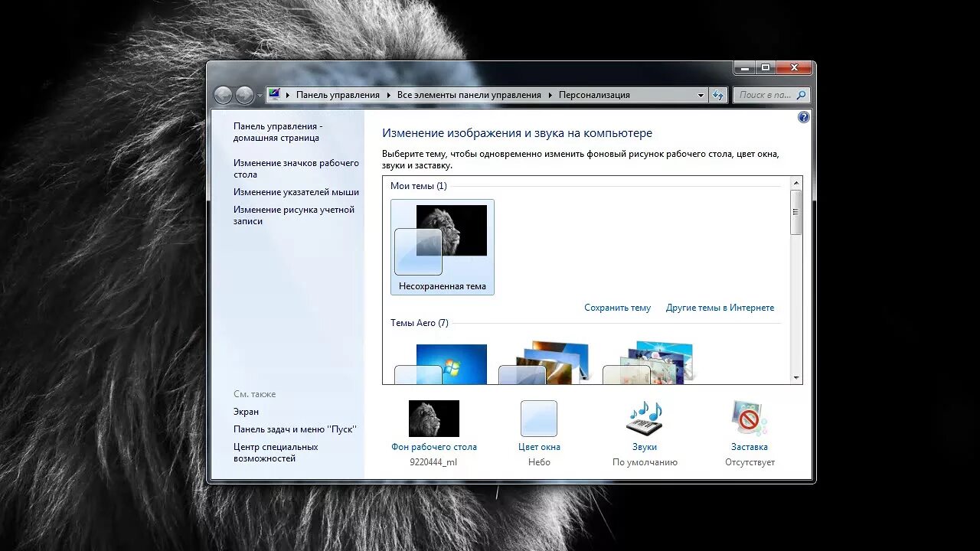This screenshot has height=551, width=980.
Task: Click the Control Panel icon in address bar
Action: pos(274,95)
